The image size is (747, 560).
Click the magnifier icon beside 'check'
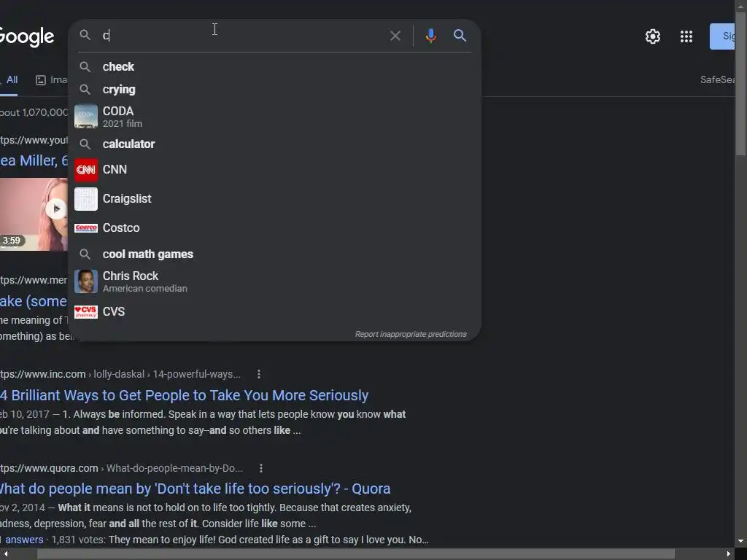[85, 66]
